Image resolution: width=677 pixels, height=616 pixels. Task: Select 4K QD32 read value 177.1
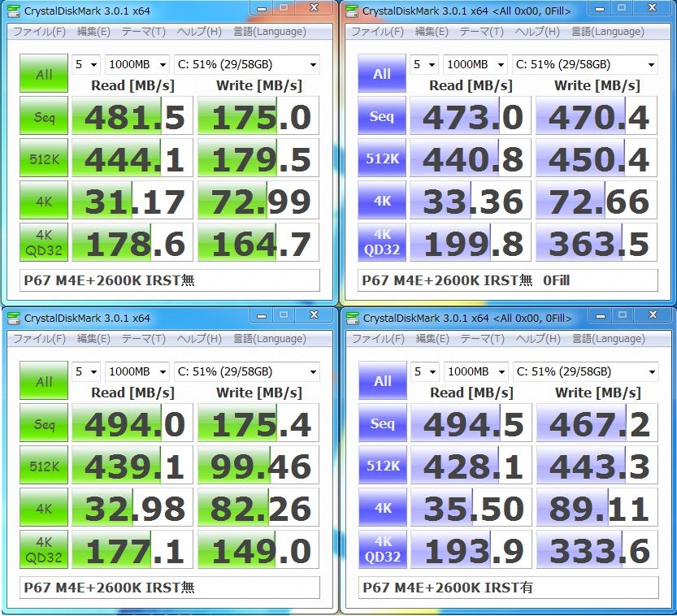[132, 549]
